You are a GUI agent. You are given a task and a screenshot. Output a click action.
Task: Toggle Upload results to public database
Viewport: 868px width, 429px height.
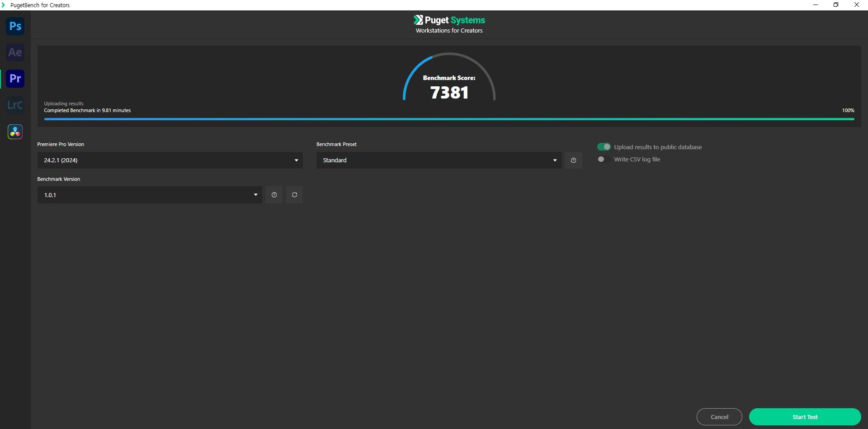click(x=604, y=147)
